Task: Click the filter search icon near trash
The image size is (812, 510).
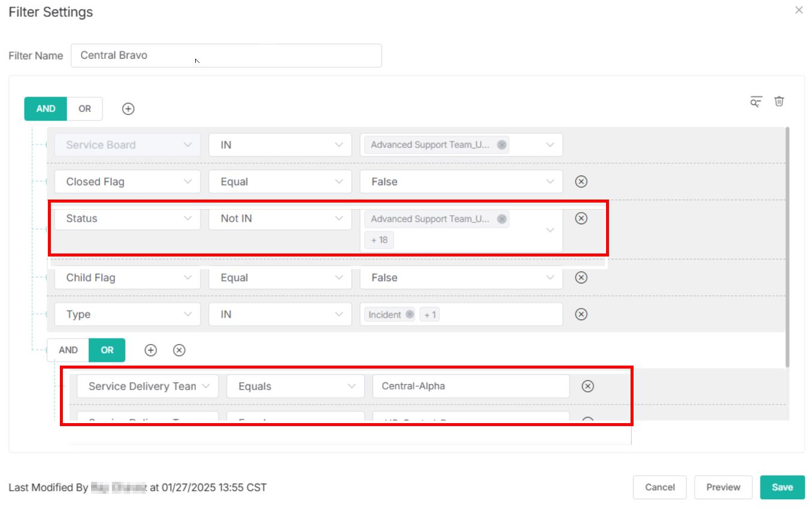Action: pos(756,101)
